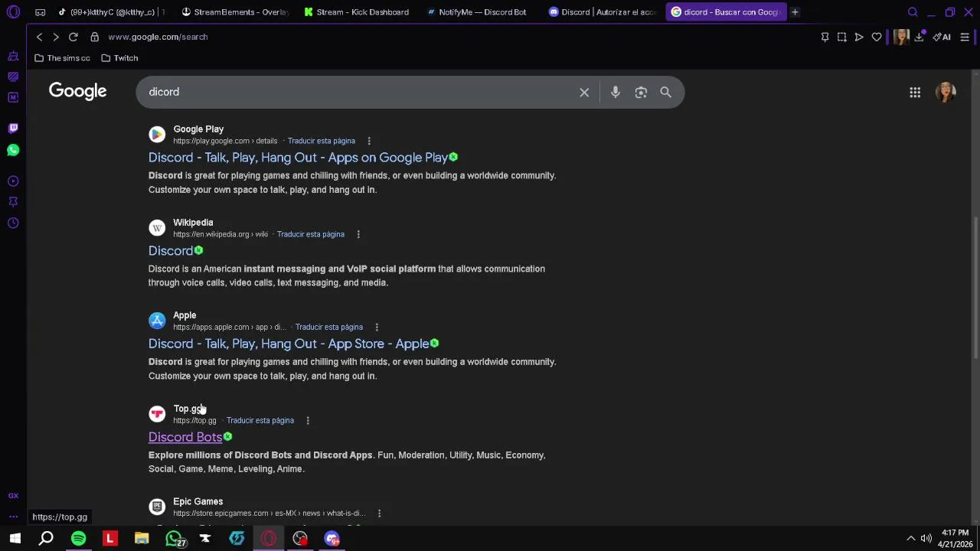Image resolution: width=980 pixels, height=551 pixels.
Task: Open the browser profile avatar in toolbar
Action: 900,37
